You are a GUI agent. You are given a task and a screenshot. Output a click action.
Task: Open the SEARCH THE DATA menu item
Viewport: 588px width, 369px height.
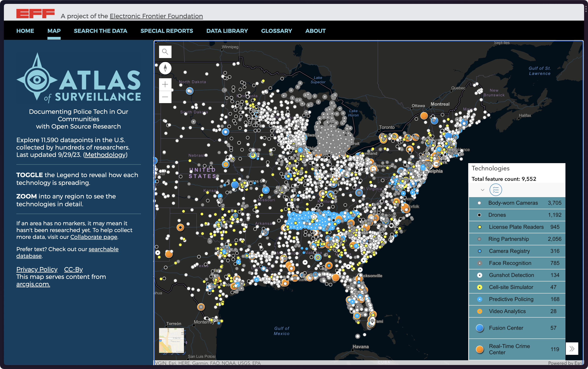tap(100, 31)
